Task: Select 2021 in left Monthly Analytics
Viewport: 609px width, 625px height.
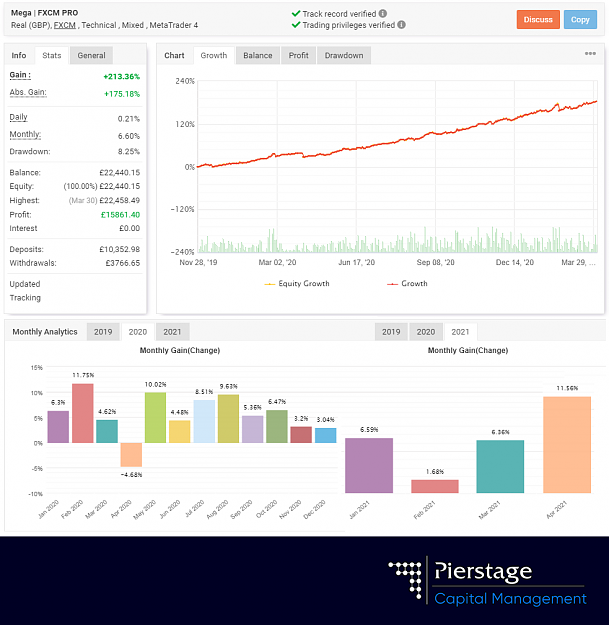Action: (172, 332)
